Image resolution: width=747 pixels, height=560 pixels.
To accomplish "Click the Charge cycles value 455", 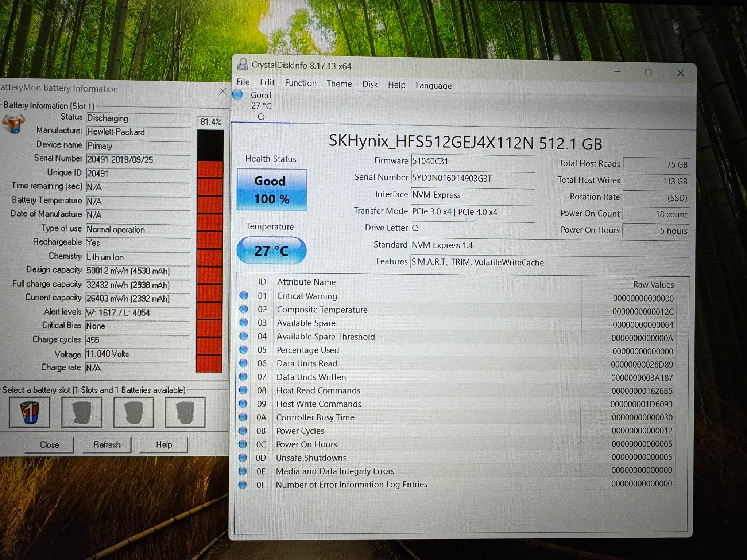I will [x=138, y=340].
